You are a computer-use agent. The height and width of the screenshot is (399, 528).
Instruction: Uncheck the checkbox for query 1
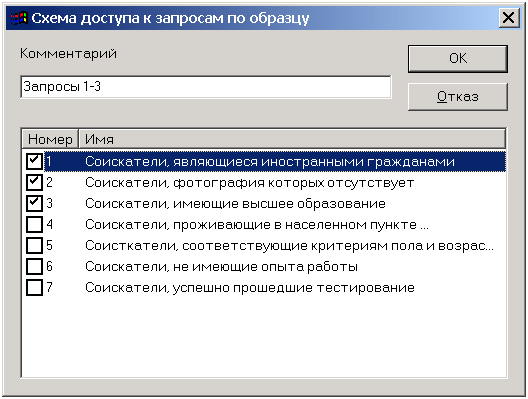pyautogui.click(x=34, y=161)
